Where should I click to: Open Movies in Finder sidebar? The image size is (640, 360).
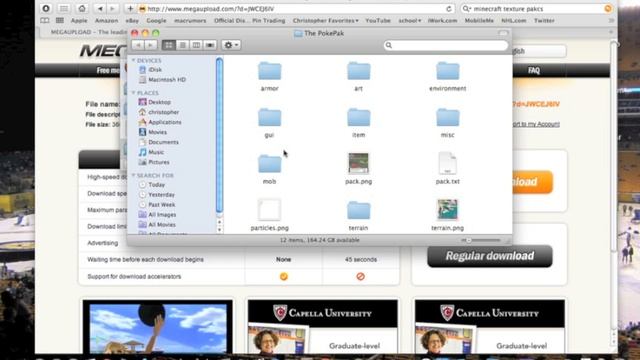coord(153,132)
